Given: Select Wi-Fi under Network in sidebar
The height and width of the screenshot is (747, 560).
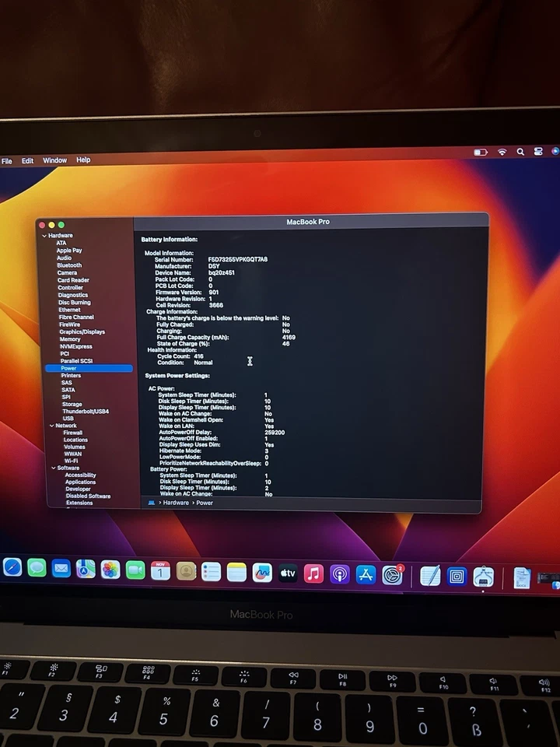Looking at the screenshot, I should coord(71,461).
